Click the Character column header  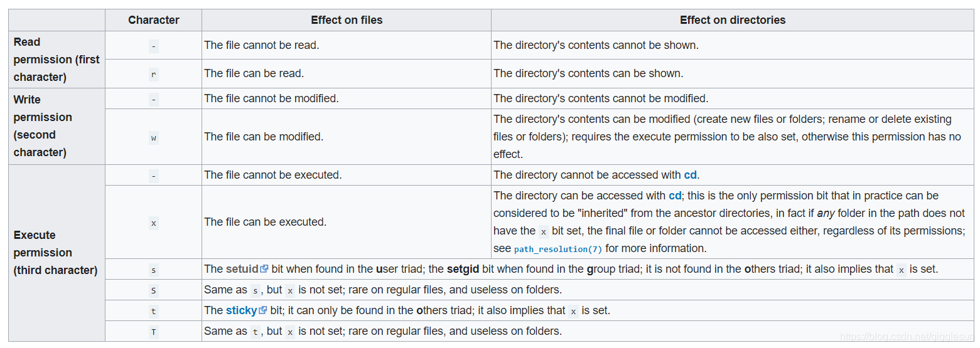click(x=154, y=20)
